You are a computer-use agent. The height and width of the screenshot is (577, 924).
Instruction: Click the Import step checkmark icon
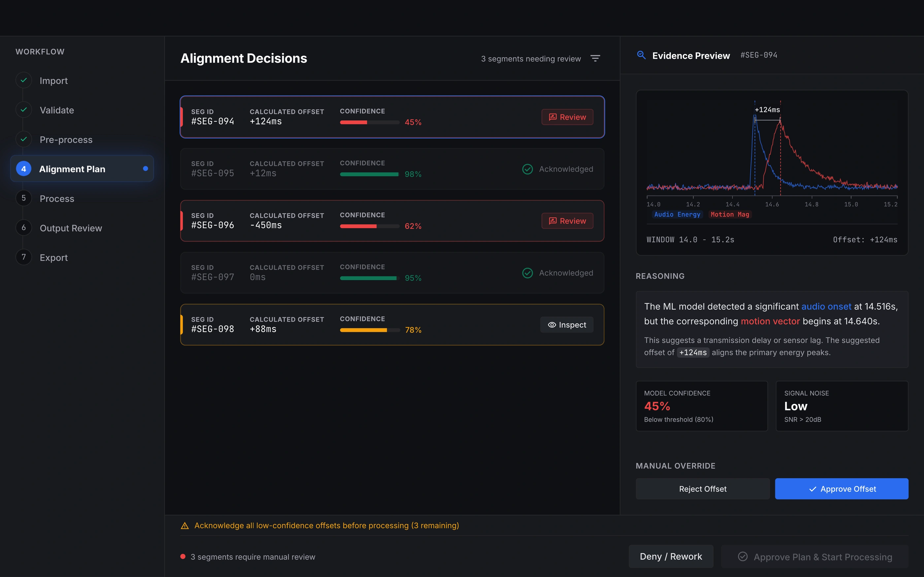coord(24,80)
